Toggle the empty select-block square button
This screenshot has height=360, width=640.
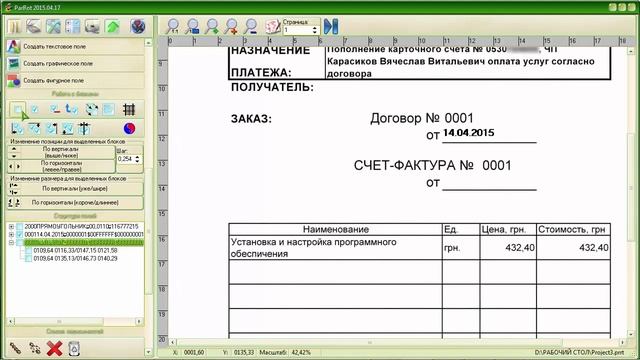(18, 109)
